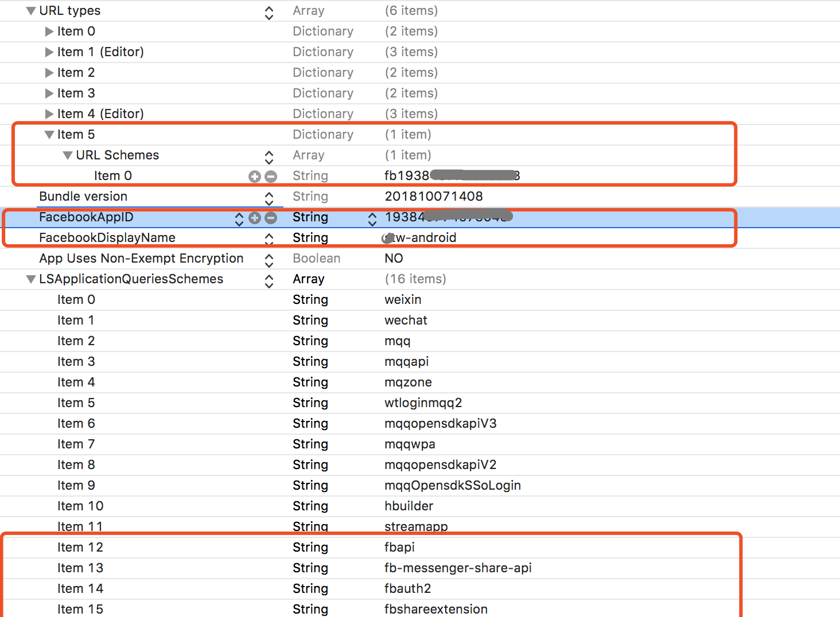Open key chooser for Bundle version
The width and height of the screenshot is (840, 617).
(x=269, y=198)
